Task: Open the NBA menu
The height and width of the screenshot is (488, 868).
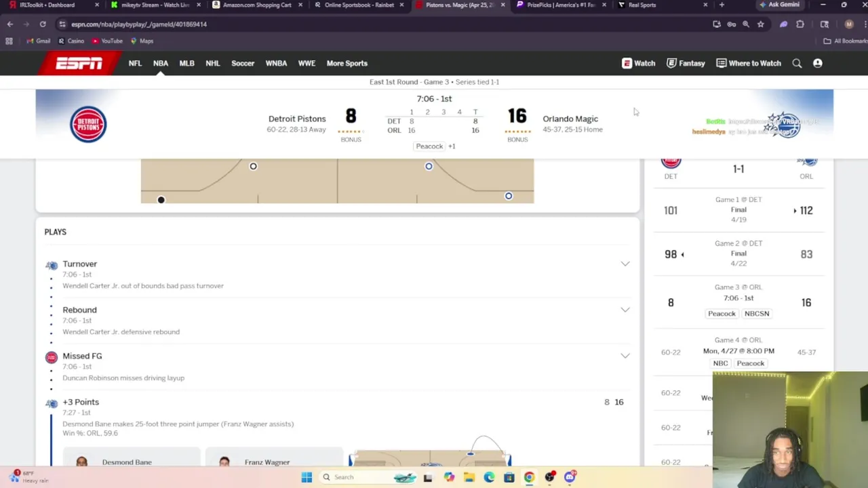Action: click(161, 63)
